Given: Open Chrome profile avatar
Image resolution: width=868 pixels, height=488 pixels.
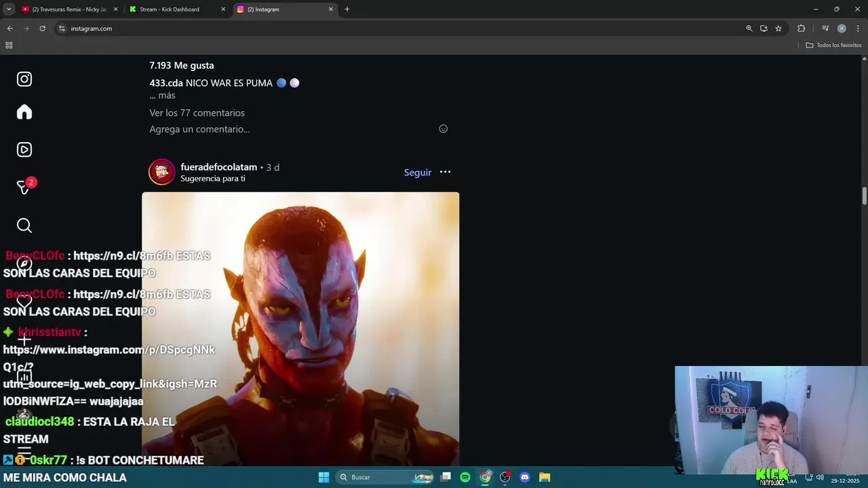Looking at the screenshot, I should tap(842, 28).
